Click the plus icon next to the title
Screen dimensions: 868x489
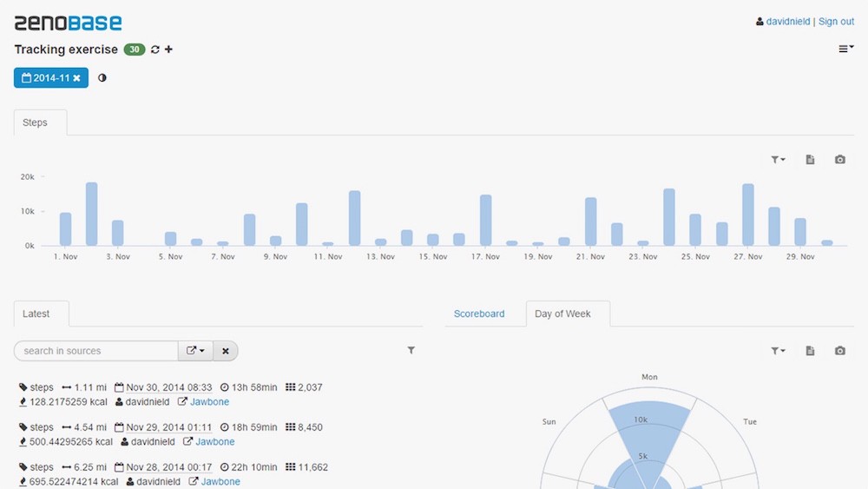(168, 50)
